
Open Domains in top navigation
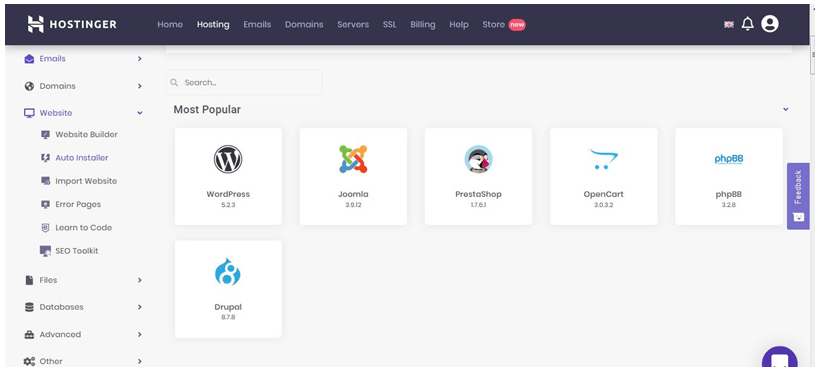coord(304,24)
